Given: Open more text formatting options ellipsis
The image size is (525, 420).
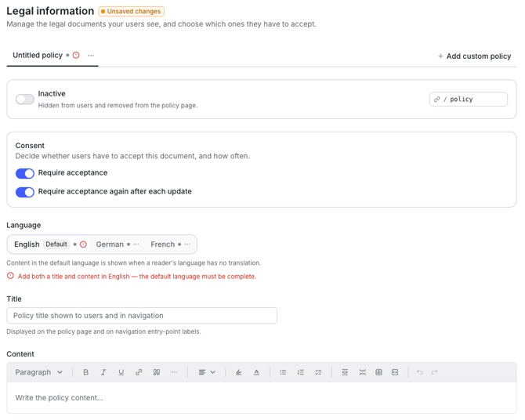Looking at the screenshot, I should coord(174,372).
